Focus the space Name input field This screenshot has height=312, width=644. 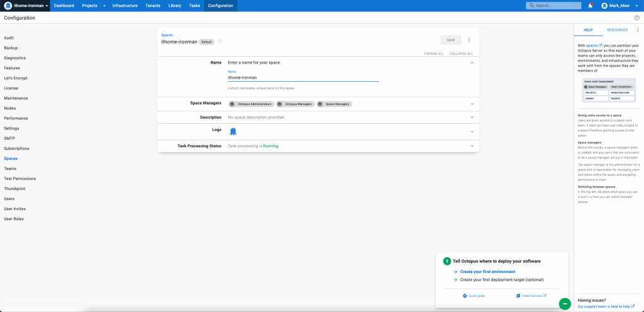coord(303,77)
